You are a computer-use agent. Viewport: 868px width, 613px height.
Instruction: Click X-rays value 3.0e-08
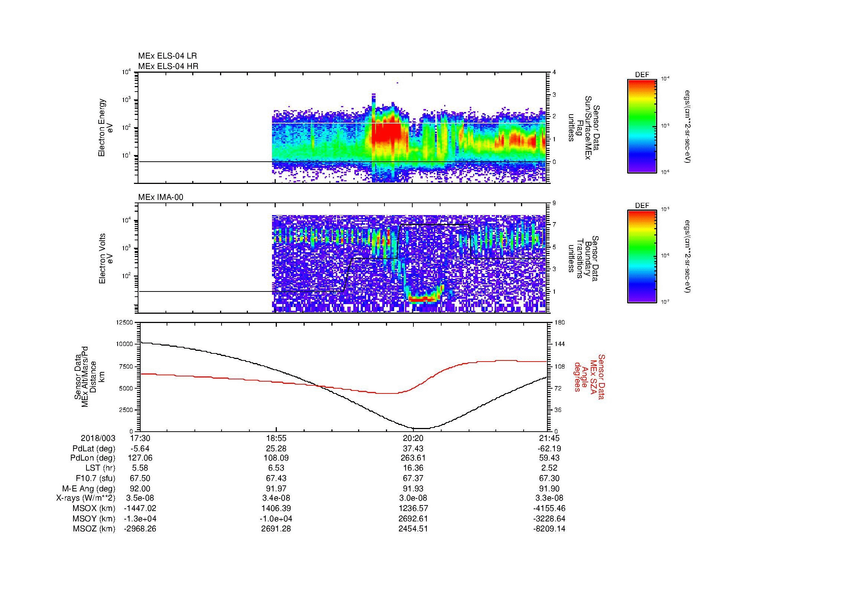point(413,498)
